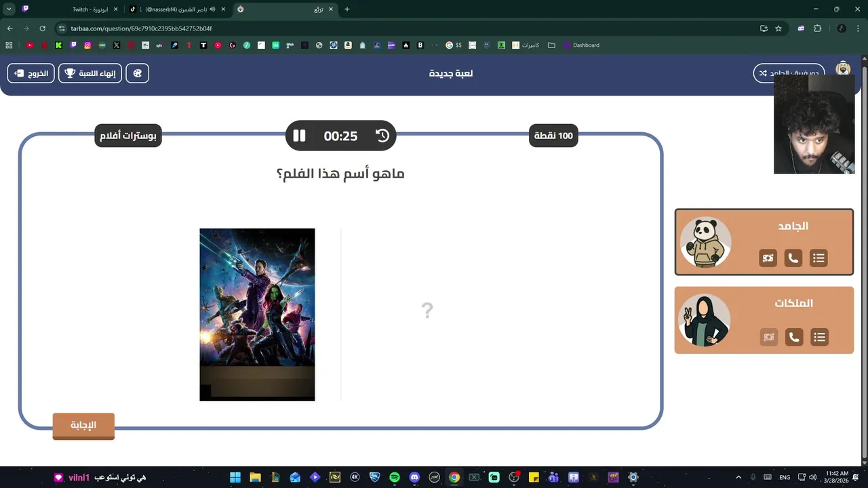Click the بوسترات أفلام category label

128,136
